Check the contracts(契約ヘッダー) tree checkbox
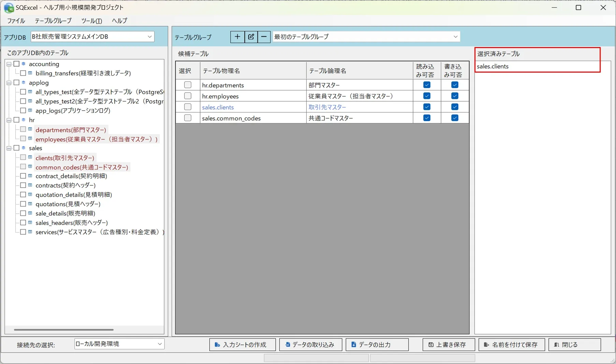 pyautogui.click(x=23, y=185)
